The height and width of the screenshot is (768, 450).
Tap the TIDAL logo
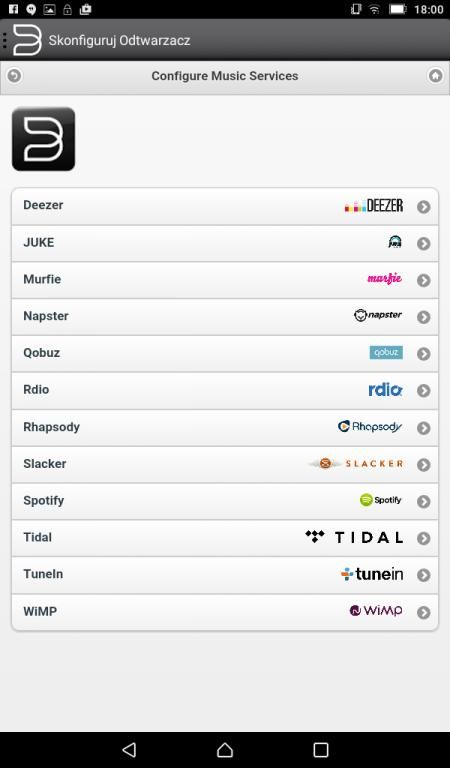pyautogui.click(x=354, y=537)
